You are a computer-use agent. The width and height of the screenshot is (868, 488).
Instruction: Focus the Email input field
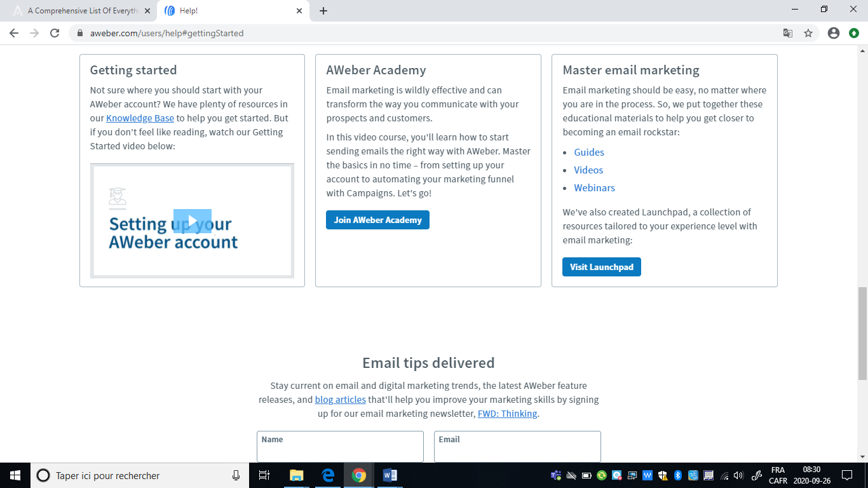point(517,447)
